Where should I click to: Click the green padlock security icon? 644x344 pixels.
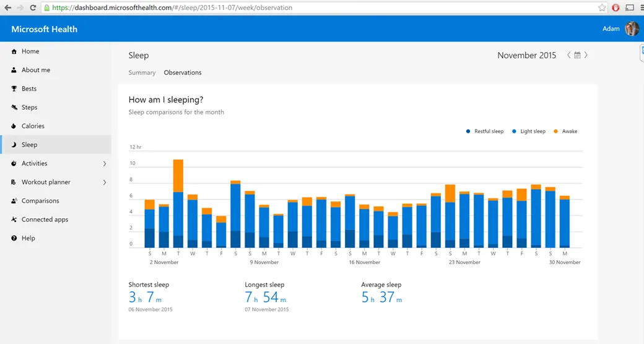tap(47, 7)
